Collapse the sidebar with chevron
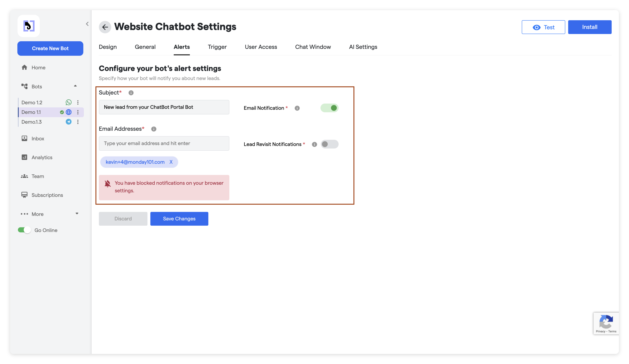The image size is (629, 364). pyautogui.click(x=87, y=24)
